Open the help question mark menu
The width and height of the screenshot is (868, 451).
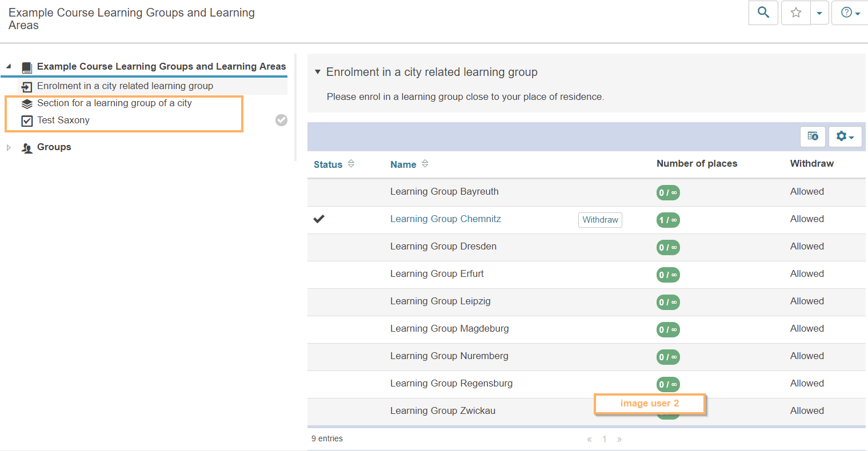tap(850, 13)
